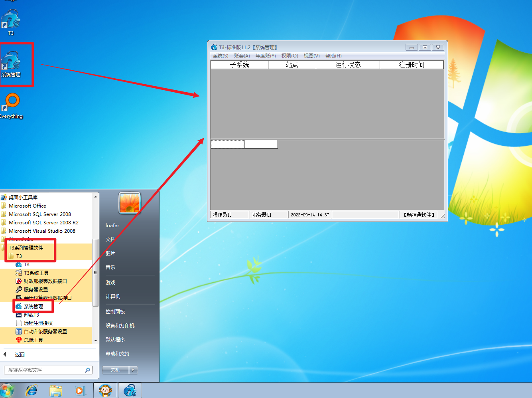Click the 注册时间 column header
The height and width of the screenshot is (398, 532).
[412, 65]
